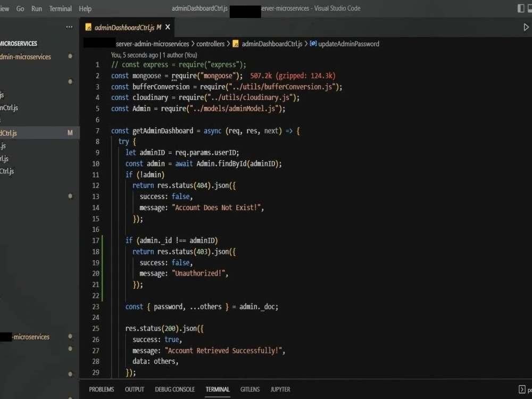Toggle the primary side bar layout icon
This screenshot has height=399, width=532.
[520, 9]
